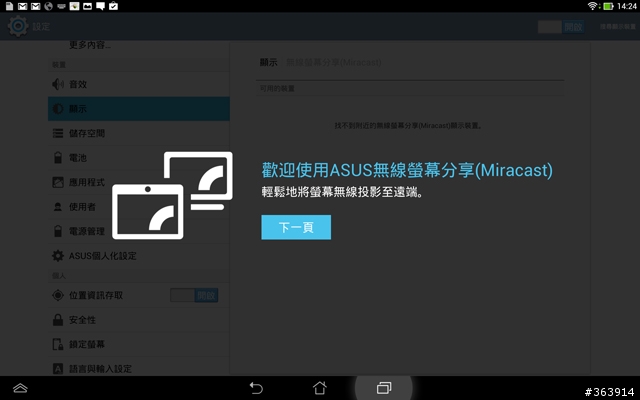Tap the 位置資訊存取 location icon

58,295
